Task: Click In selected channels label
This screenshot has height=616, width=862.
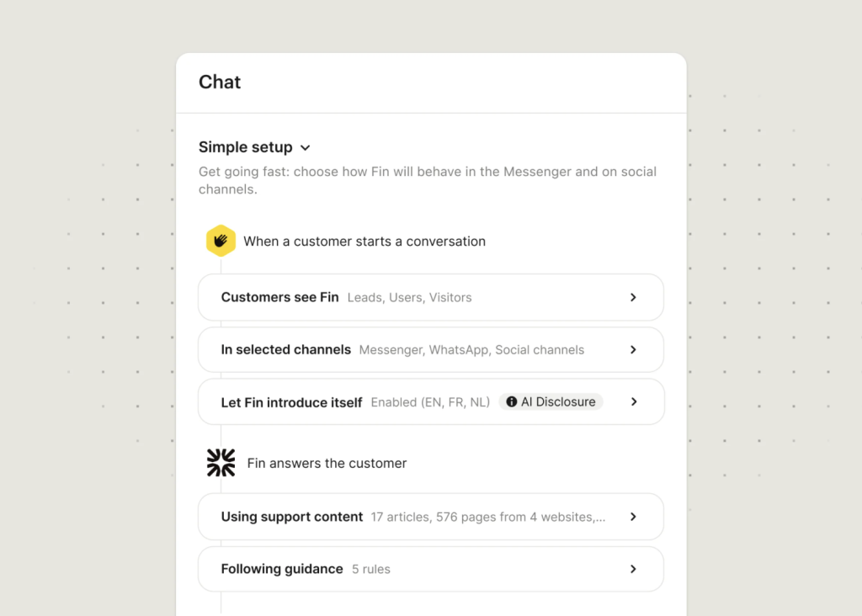Action: [285, 349]
